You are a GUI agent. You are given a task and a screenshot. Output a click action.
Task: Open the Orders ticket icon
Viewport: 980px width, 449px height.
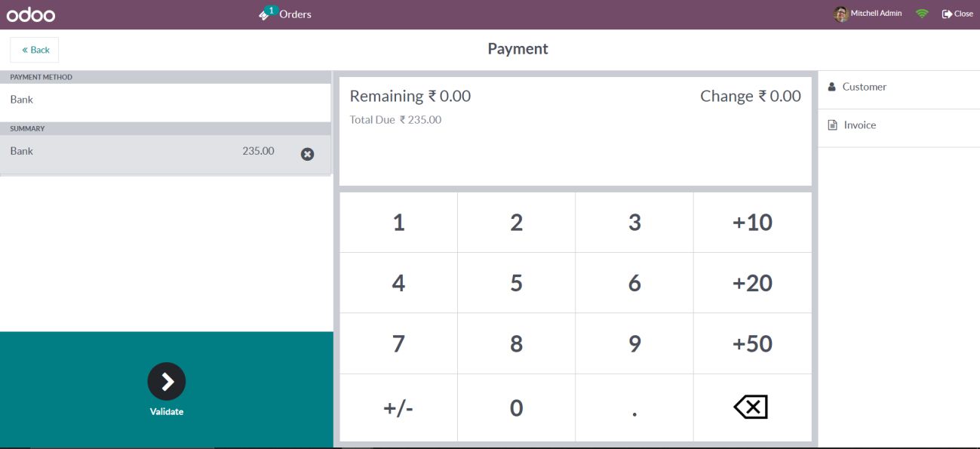click(265, 14)
